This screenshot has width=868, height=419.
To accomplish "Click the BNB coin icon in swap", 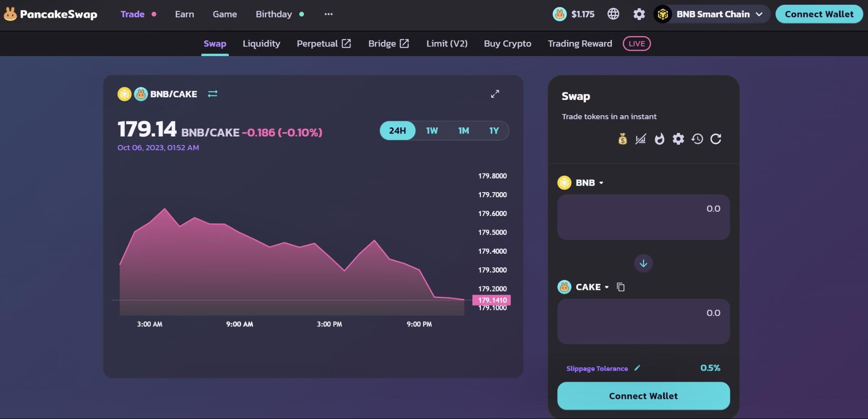I will pos(564,183).
